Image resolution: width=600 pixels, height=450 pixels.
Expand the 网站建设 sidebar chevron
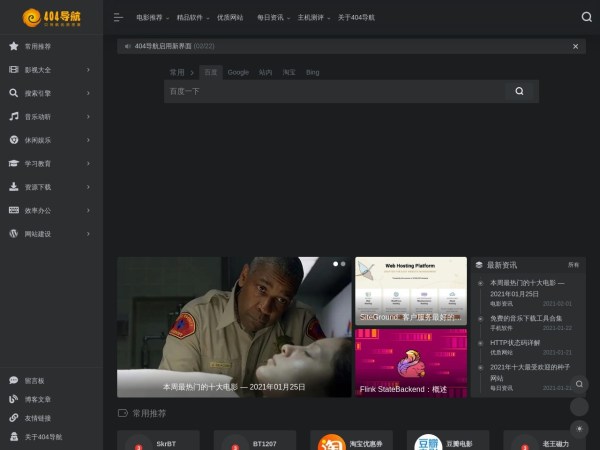88,233
